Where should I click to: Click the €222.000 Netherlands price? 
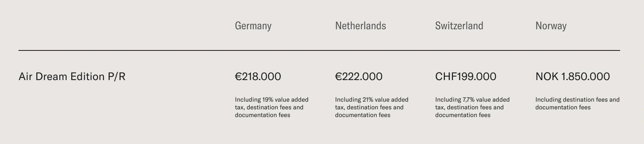(x=359, y=77)
